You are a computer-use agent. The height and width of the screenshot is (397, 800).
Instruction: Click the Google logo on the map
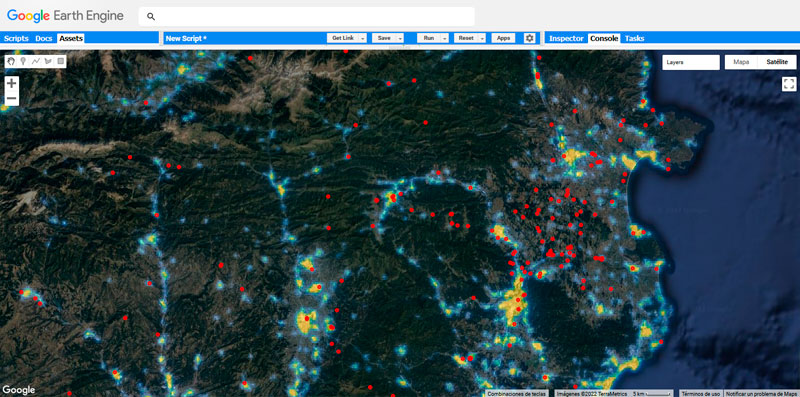pos(18,390)
